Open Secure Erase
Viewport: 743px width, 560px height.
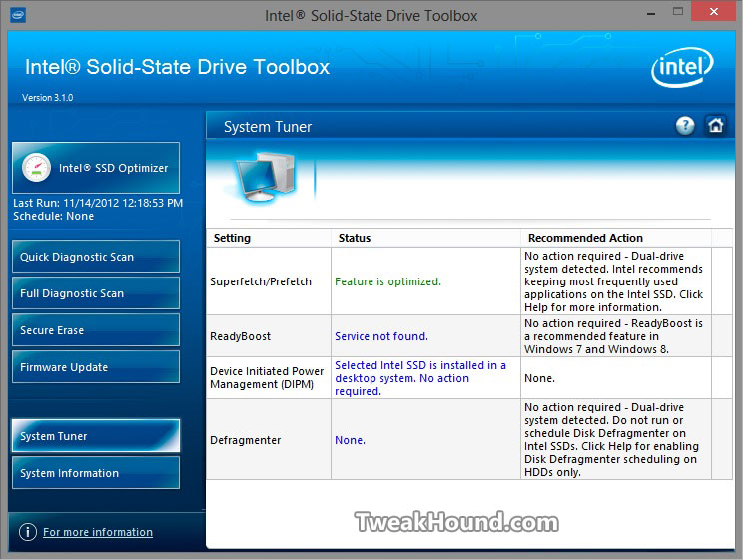click(96, 330)
